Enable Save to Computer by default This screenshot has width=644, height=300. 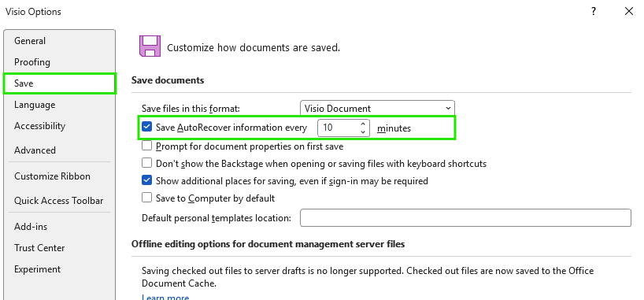point(146,198)
